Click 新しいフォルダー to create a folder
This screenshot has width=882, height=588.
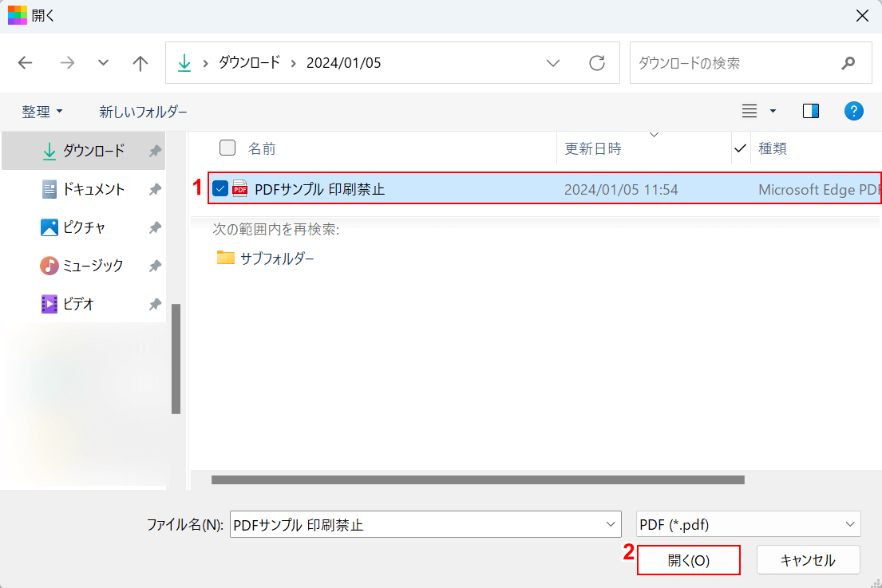pos(143,112)
